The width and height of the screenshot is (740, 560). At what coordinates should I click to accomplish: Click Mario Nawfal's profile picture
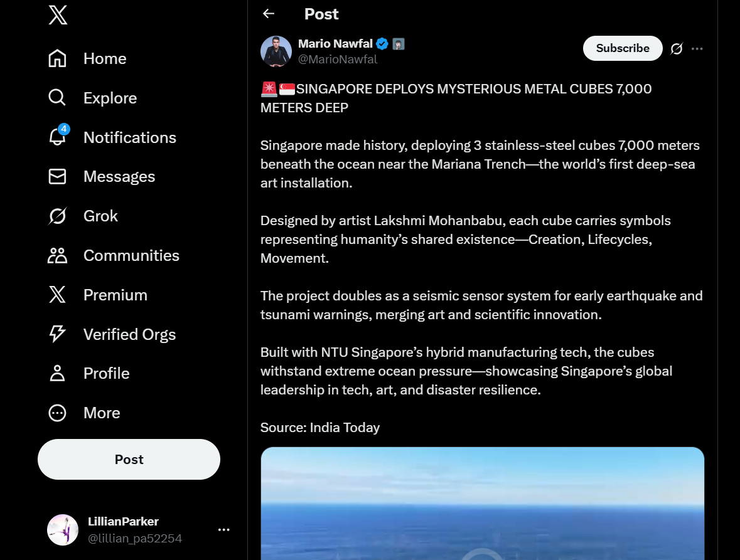point(276,51)
